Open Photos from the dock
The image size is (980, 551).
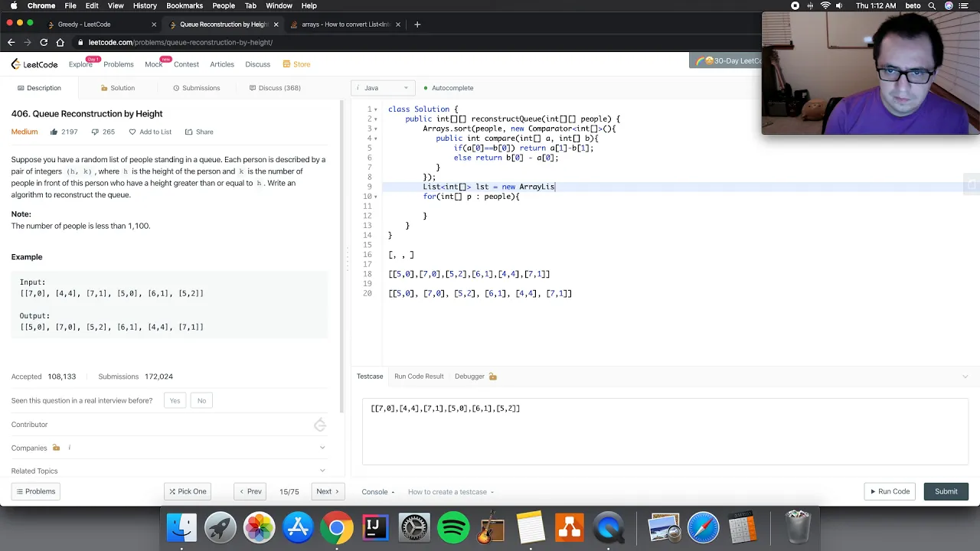pos(259,527)
